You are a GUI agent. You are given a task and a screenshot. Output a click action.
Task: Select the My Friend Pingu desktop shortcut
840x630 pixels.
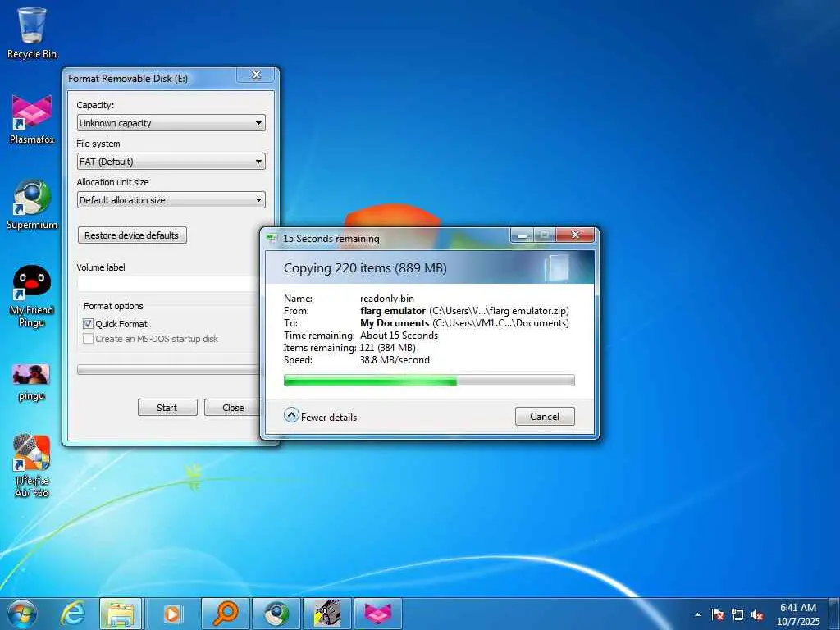pos(32,295)
